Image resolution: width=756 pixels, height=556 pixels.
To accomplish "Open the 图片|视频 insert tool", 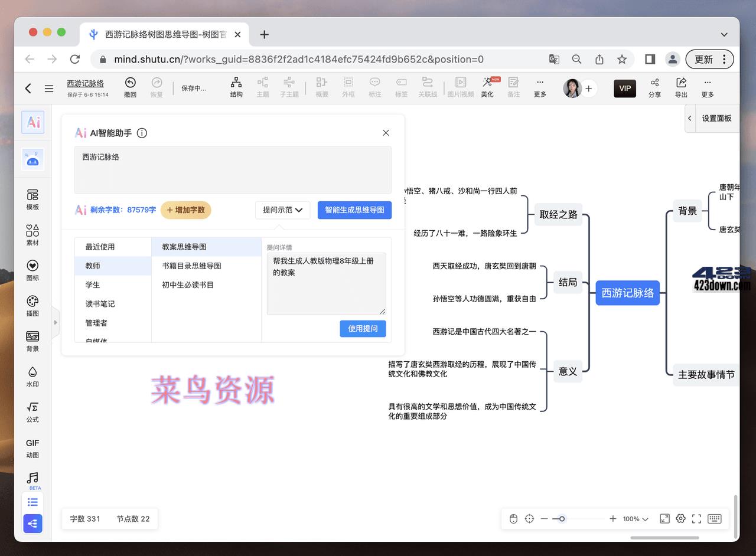I will point(460,87).
